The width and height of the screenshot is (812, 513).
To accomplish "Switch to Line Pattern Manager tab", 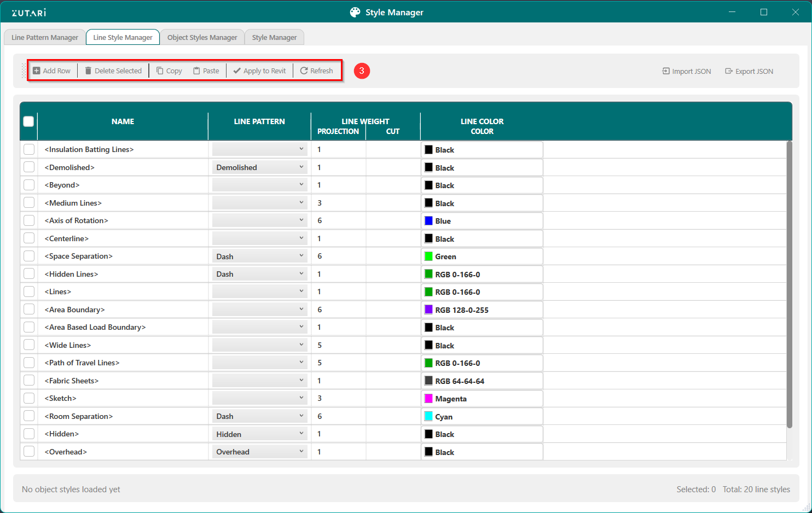I will tap(45, 38).
